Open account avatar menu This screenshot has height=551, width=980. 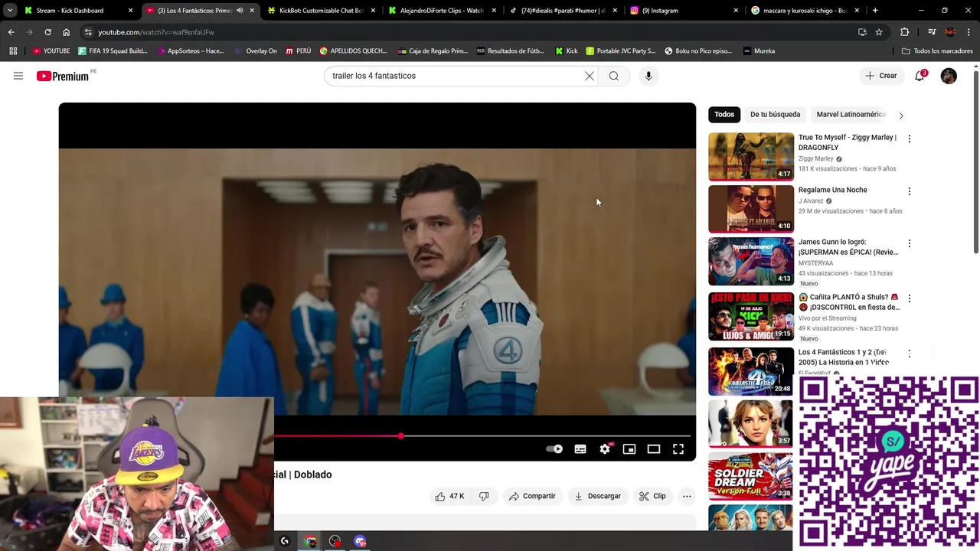click(949, 76)
